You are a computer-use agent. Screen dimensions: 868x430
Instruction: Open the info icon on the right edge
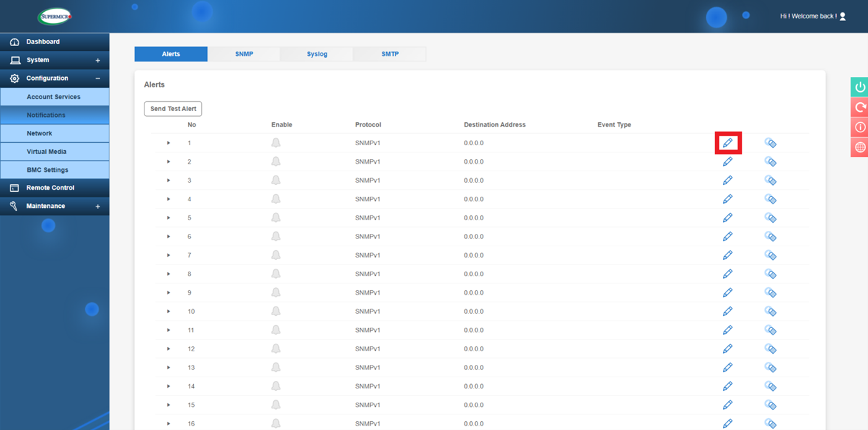pyautogui.click(x=859, y=127)
